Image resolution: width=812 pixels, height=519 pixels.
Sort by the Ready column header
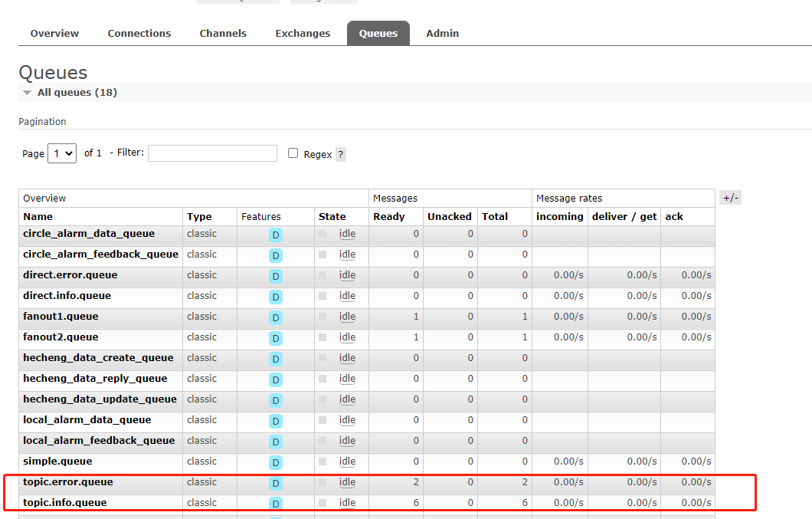pyautogui.click(x=389, y=217)
